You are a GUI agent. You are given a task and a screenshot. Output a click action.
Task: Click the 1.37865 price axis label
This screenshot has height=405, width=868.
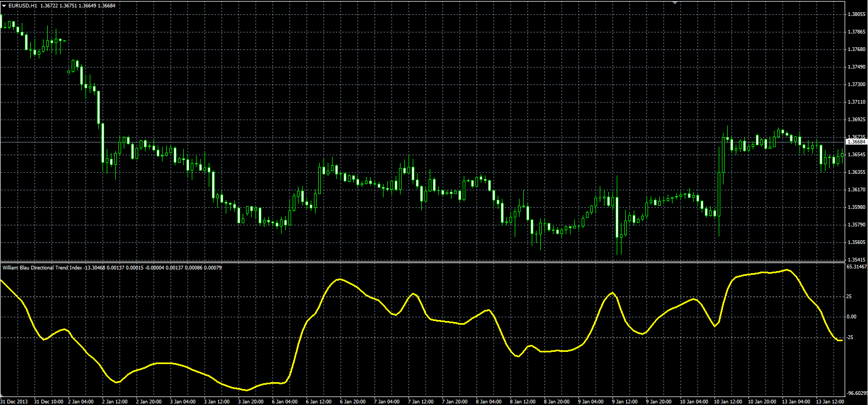coord(857,32)
